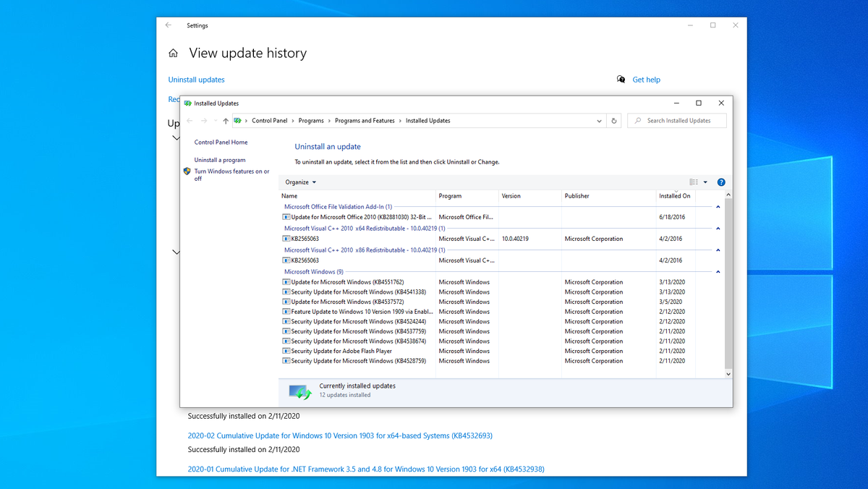This screenshot has width=868, height=489.
Task: Select the Turn Windows features on or off shield icon
Action: coord(187,171)
